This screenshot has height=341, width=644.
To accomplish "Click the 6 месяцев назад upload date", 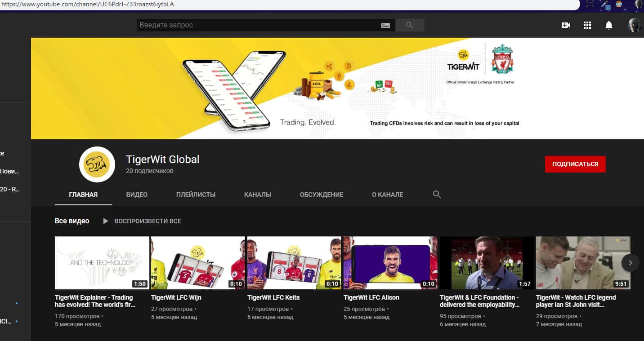I will coord(463,324).
